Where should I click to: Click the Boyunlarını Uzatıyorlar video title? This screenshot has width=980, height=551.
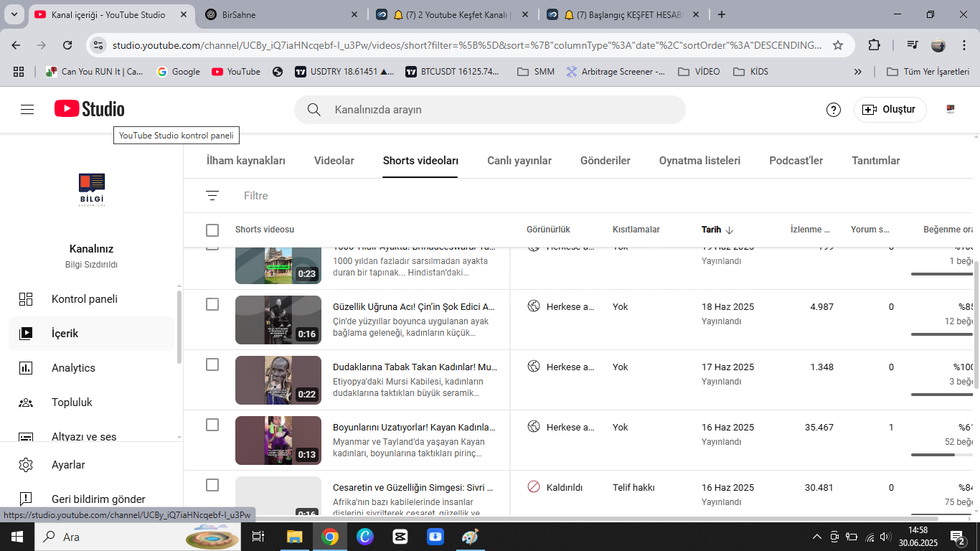click(414, 427)
